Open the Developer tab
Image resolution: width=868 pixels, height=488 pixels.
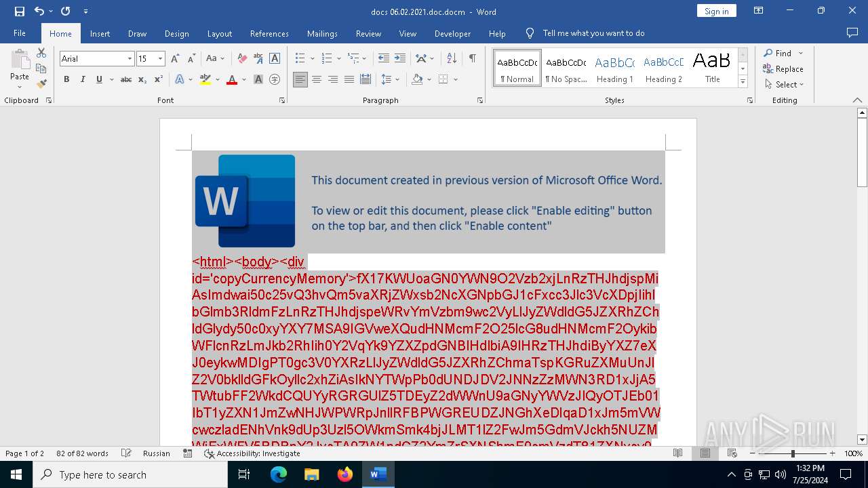point(452,33)
